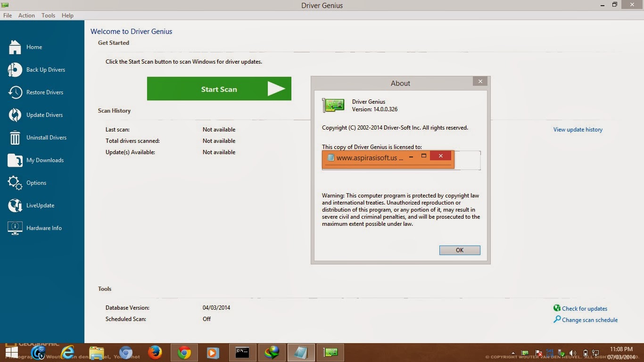Launch Firefox from the taskbar
This screenshot has height=362, width=644.
point(155,353)
